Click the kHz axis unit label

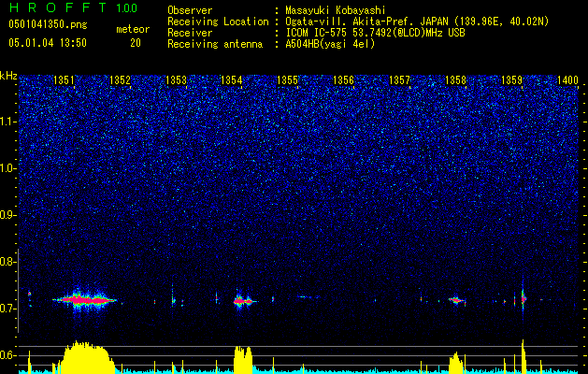8,76
